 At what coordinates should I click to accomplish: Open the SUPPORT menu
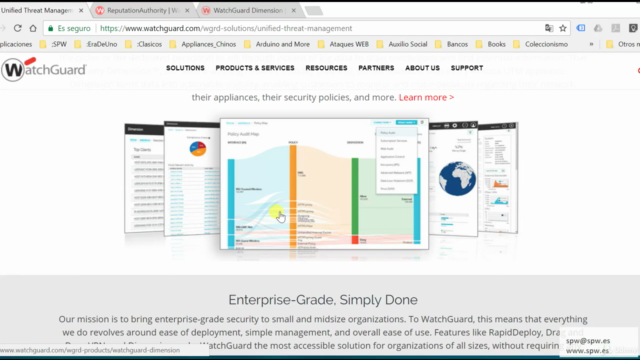(x=467, y=68)
